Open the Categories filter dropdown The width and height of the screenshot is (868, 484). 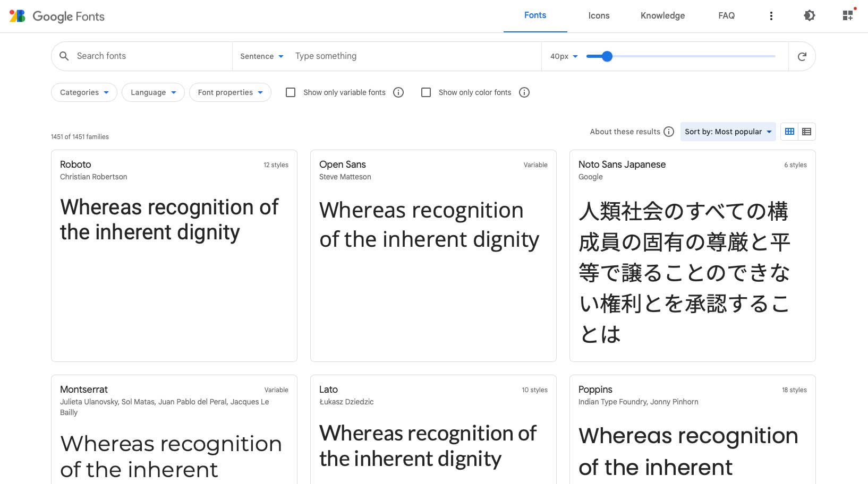83,92
